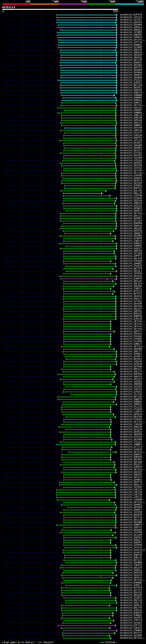146x644 pixels.
Task: Select the UniRef100_P82460 subject name
Action: tap(131, 337)
